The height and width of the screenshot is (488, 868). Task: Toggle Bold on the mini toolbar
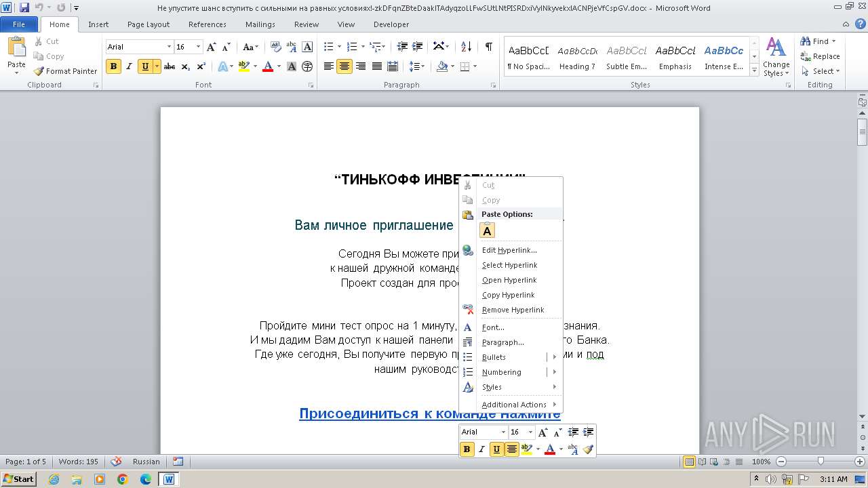coord(467,449)
